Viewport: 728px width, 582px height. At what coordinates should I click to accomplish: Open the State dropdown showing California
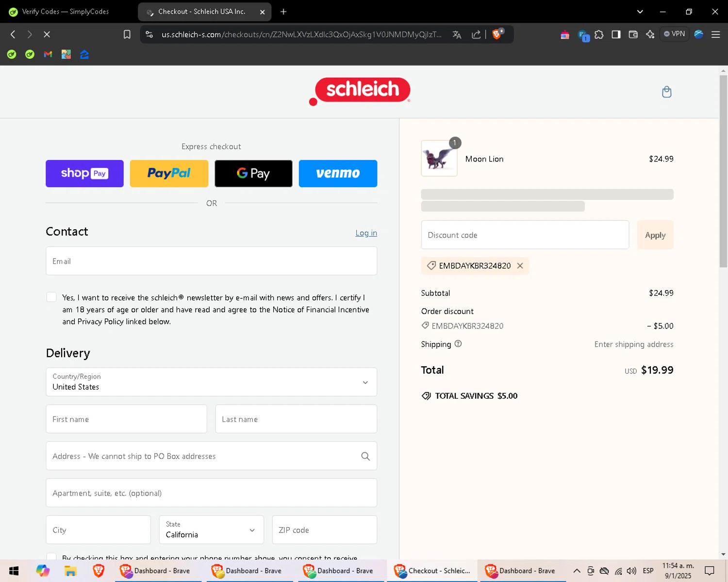click(212, 530)
